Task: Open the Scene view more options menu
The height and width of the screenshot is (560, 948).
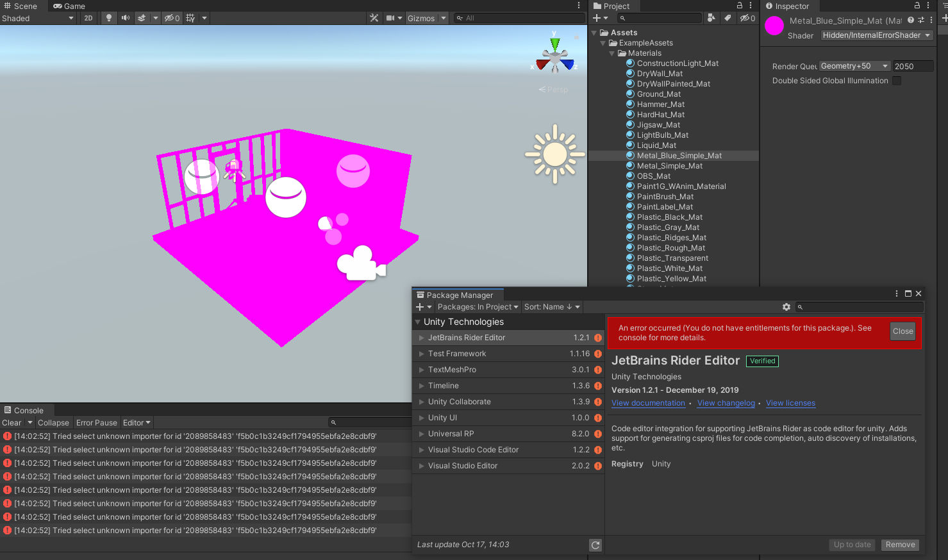Action: (x=579, y=6)
